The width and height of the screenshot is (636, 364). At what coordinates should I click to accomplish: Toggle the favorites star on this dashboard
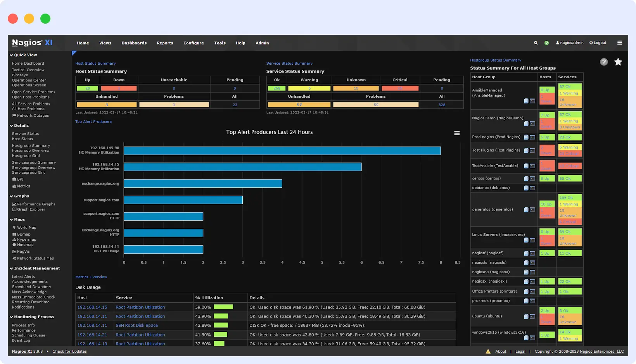[x=618, y=62]
